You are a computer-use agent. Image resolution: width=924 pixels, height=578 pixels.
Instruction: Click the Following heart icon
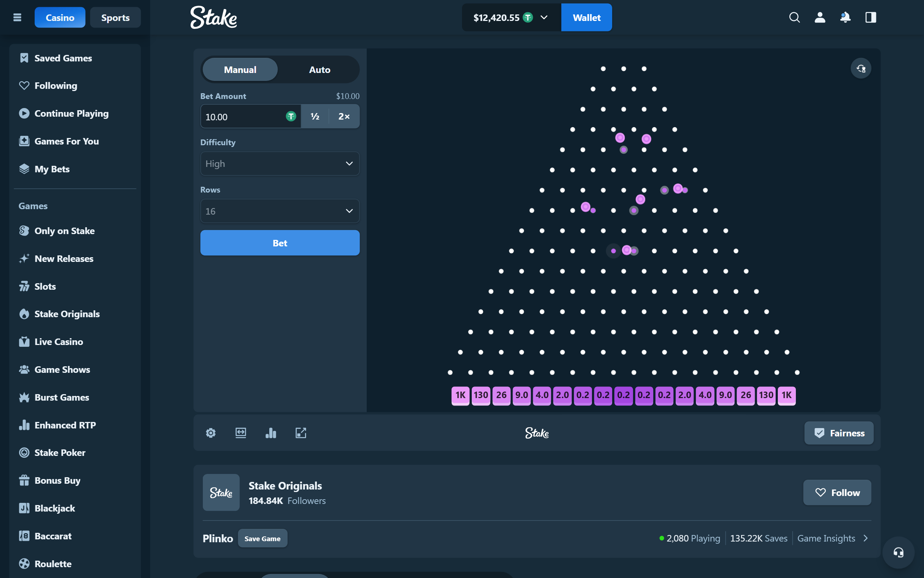[24, 86]
